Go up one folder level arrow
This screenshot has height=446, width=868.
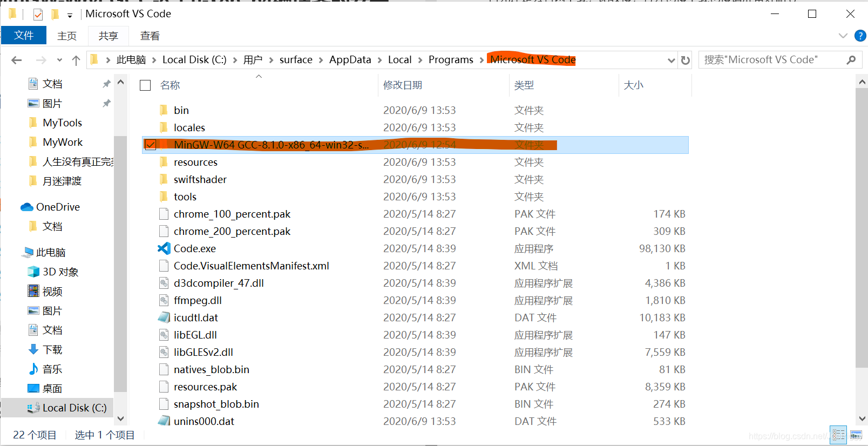pos(76,60)
